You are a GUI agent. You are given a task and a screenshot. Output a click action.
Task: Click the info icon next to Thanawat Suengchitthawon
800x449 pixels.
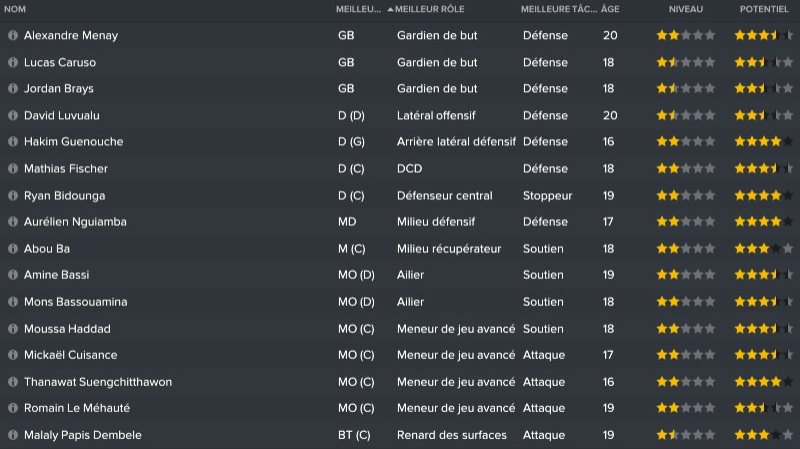[13, 382]
